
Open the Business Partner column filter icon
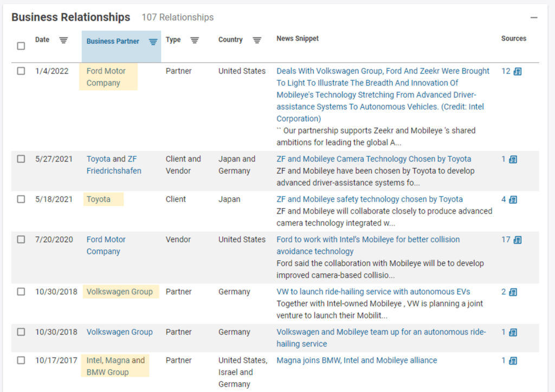click(153, 42)
